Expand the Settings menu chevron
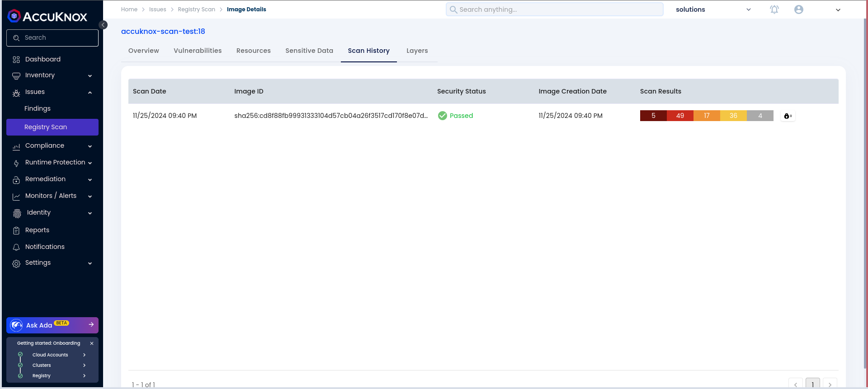This screenshot has height=389, width=868. (90, 263)
